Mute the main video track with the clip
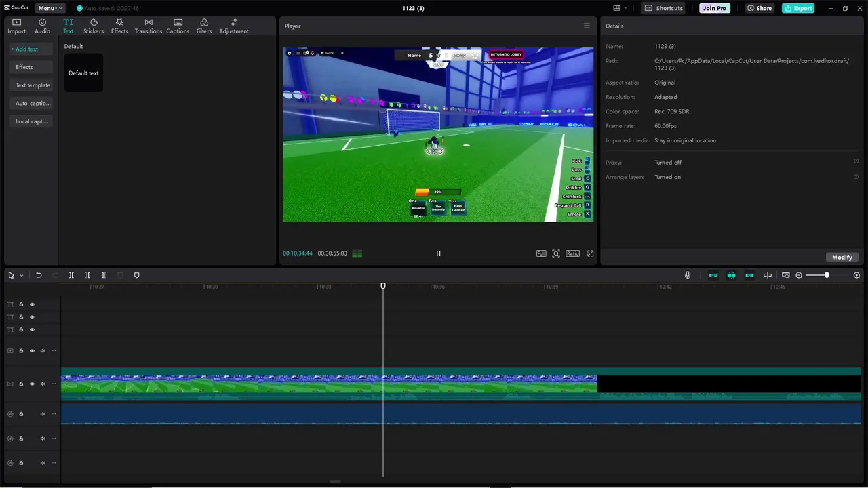This screenshot has width=868, height=488. (43, 384)
